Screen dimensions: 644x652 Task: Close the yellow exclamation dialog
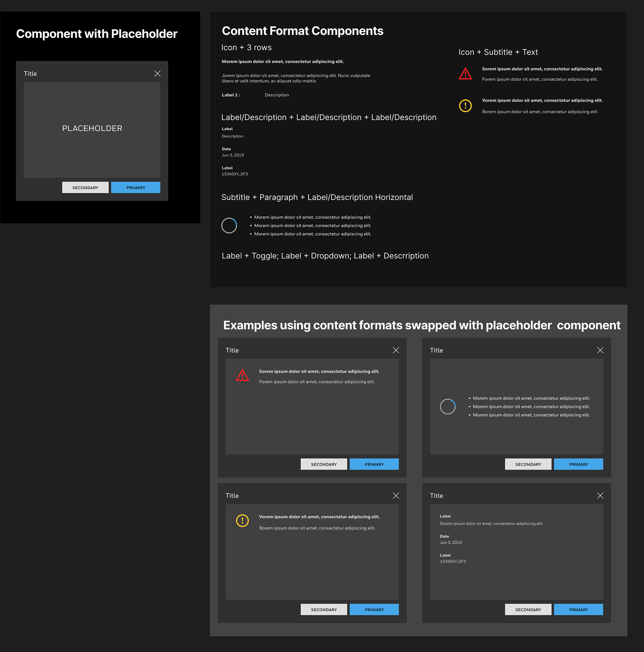point(396,495)
